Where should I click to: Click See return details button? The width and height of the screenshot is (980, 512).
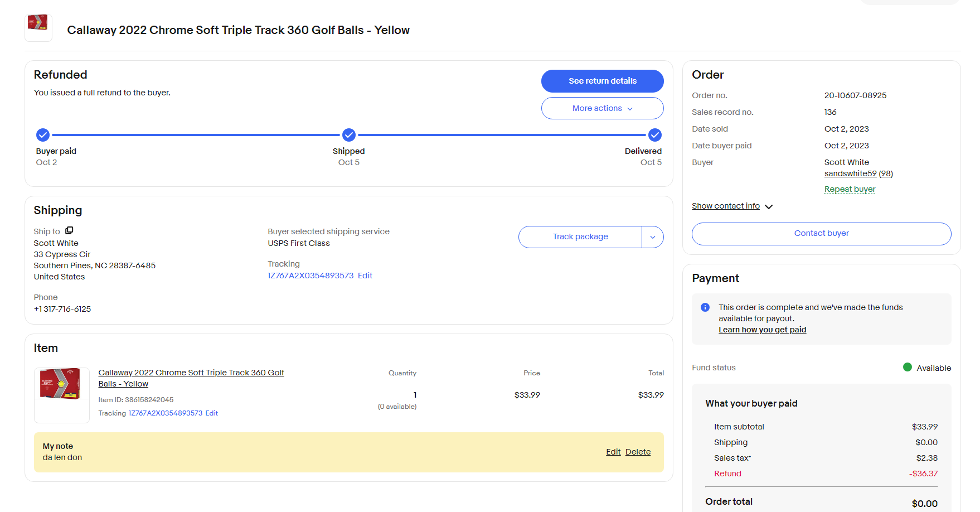click(602, 81)
